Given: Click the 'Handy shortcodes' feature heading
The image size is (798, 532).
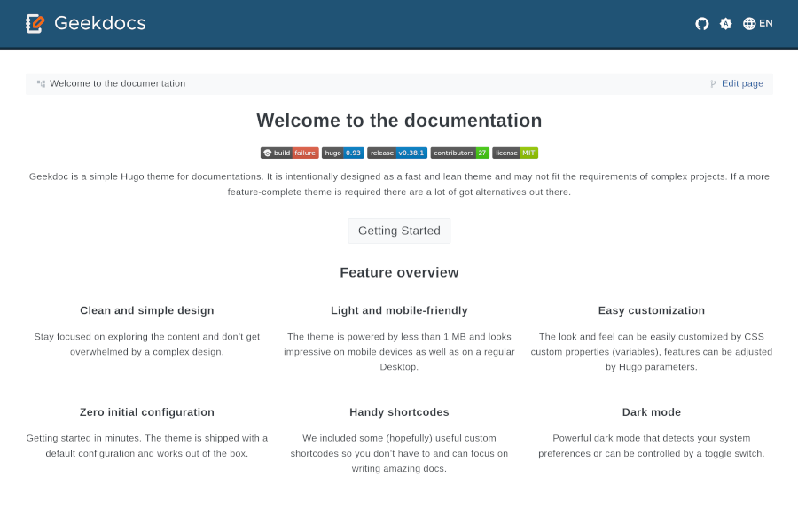Looking at the screenshot, I should (x=399, y=412).
